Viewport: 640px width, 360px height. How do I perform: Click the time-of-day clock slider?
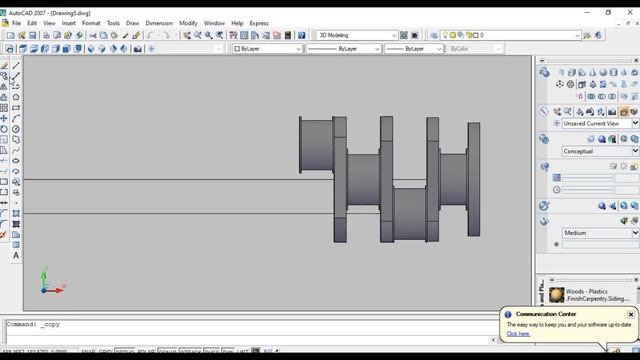(587, 190)
